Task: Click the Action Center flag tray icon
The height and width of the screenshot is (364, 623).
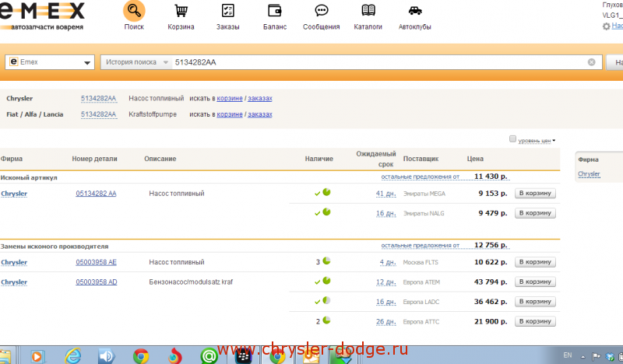Action: [x=597, y=356]
